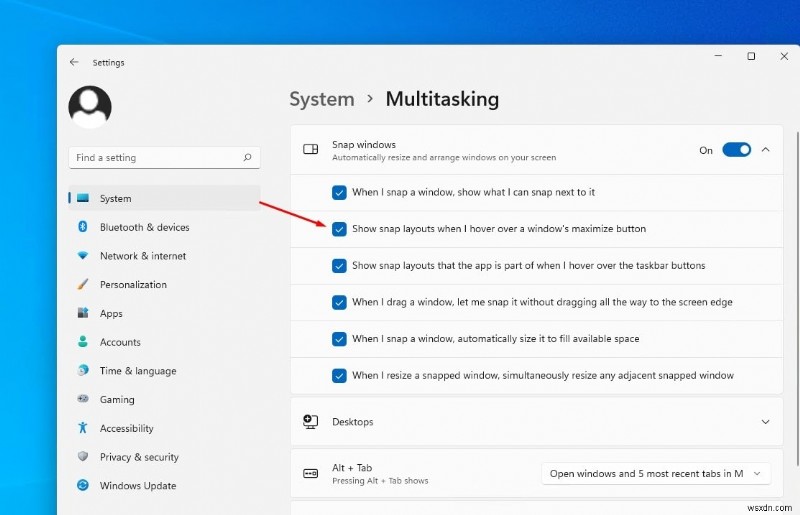Viewport: 800px width, 515px height.
Task: Uncheck snap layouts on maximize button hover
Action: [339, 229]
